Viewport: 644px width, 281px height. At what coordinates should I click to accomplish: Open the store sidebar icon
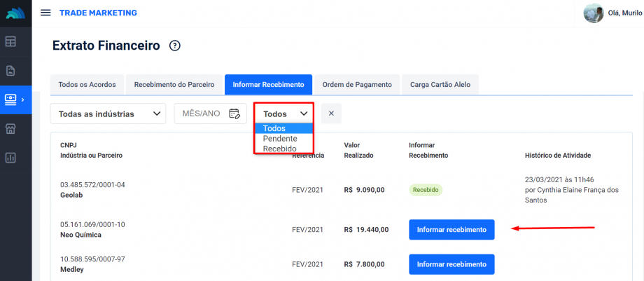tap(11, 128)
